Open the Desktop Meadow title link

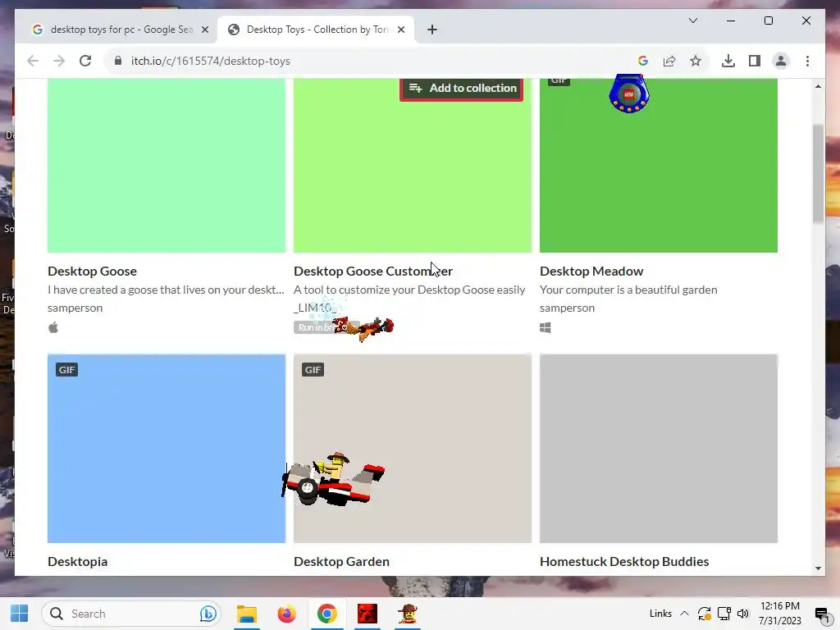[x=591, y=271]
